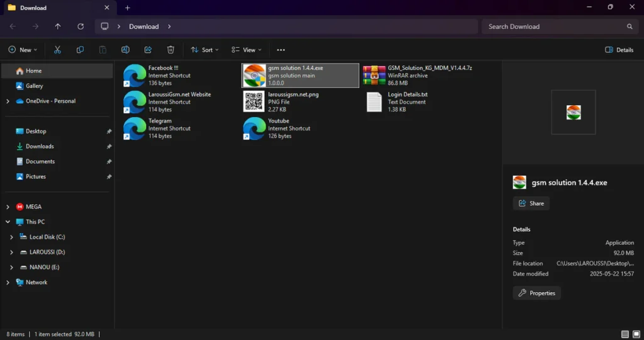Select the gsm solution 1.4.4.exe file icon
644x340 pixels.
tap(254, 75)
